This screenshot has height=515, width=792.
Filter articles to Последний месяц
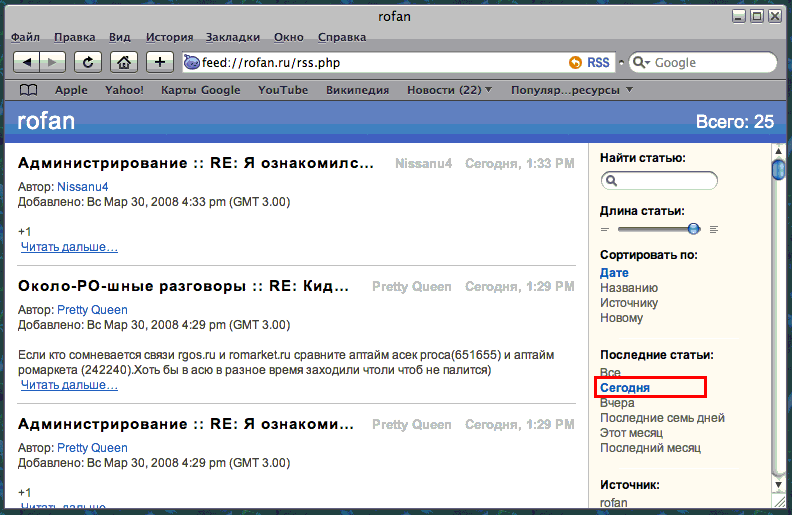(651, 448)
